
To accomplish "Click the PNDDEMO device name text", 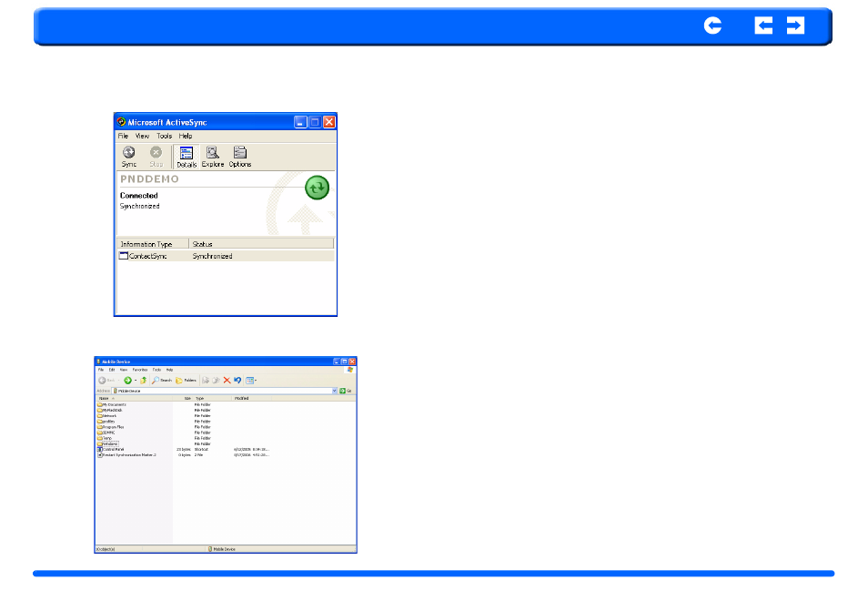I will pyautogui.click(x=149, y=178).
